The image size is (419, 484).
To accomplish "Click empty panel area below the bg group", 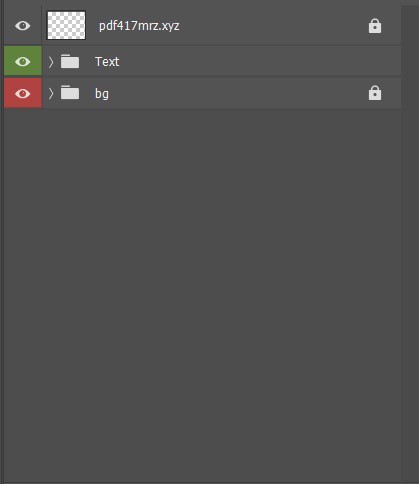I will [x=202, y=293].
